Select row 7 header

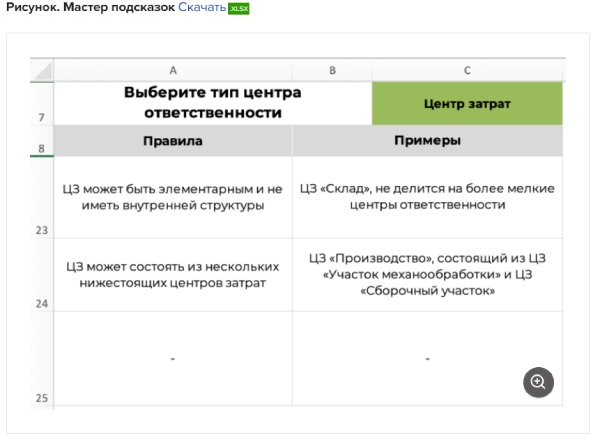[41, 117]
